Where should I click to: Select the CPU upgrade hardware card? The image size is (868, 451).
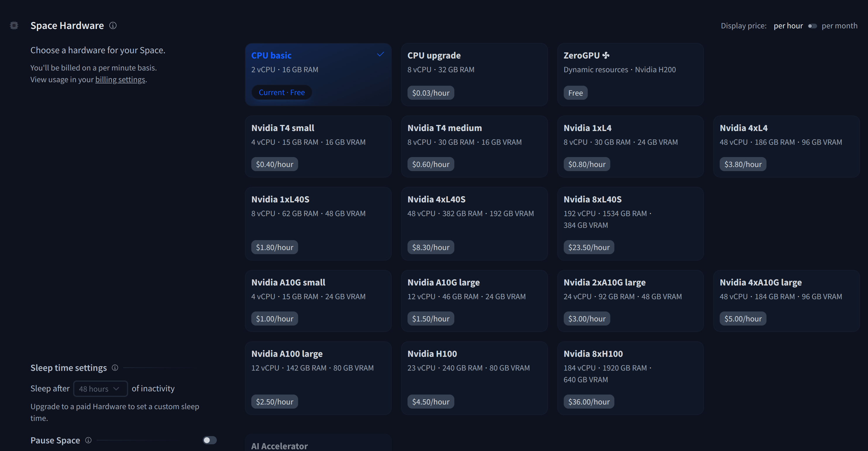[474, 74]
